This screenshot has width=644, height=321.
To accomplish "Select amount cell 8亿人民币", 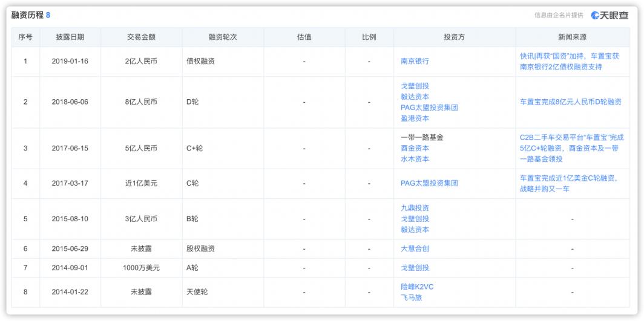I will click(x=141, y=102).
